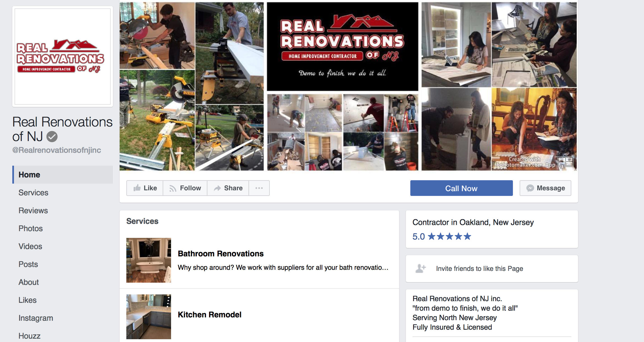Open the Reviews tab in sidebar
Image resolution: width=644 pixels, height=342 pixels.
click(33, 210)
